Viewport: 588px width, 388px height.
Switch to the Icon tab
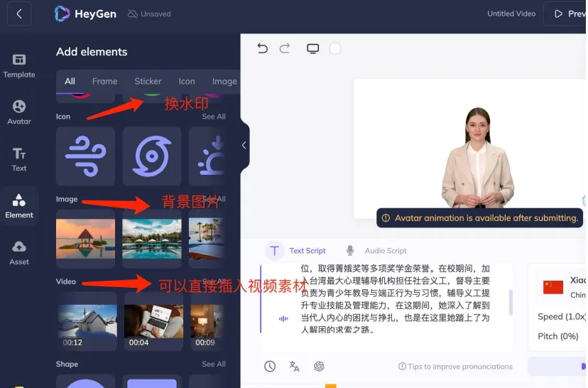click(186, 82)
